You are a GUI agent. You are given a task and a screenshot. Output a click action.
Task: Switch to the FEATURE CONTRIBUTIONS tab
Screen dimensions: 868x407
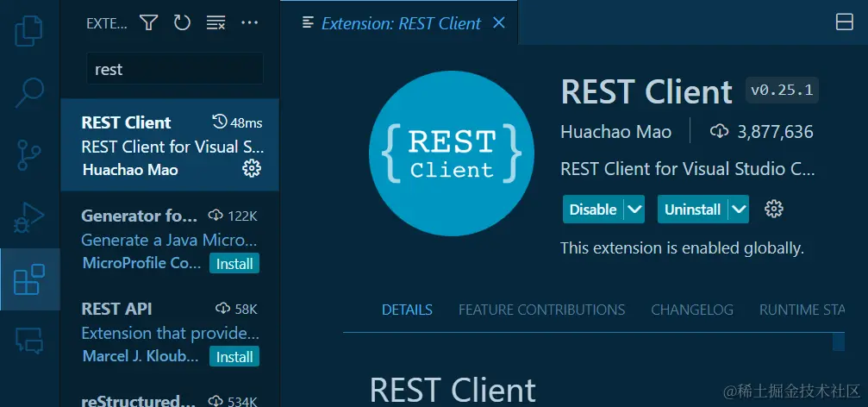click(542, 310)
